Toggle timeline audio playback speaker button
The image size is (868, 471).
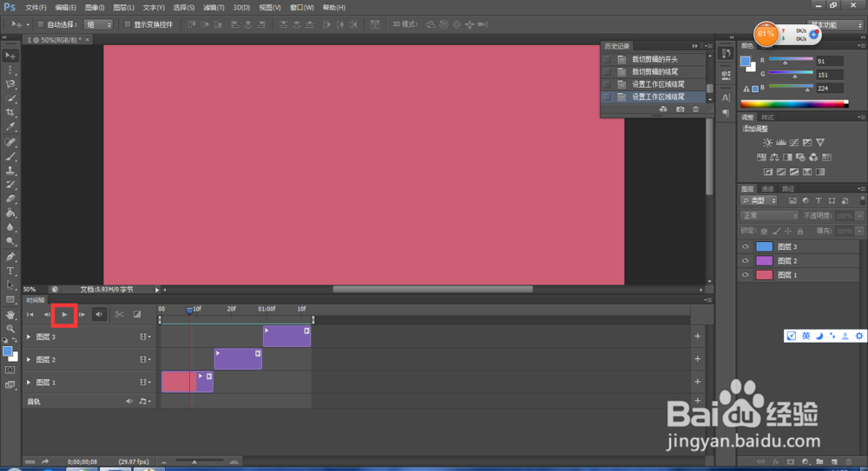(99, 314)
